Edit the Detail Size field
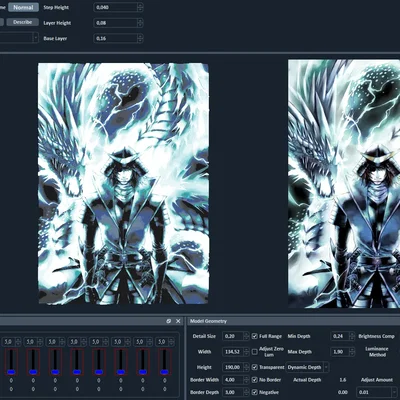 233,336
